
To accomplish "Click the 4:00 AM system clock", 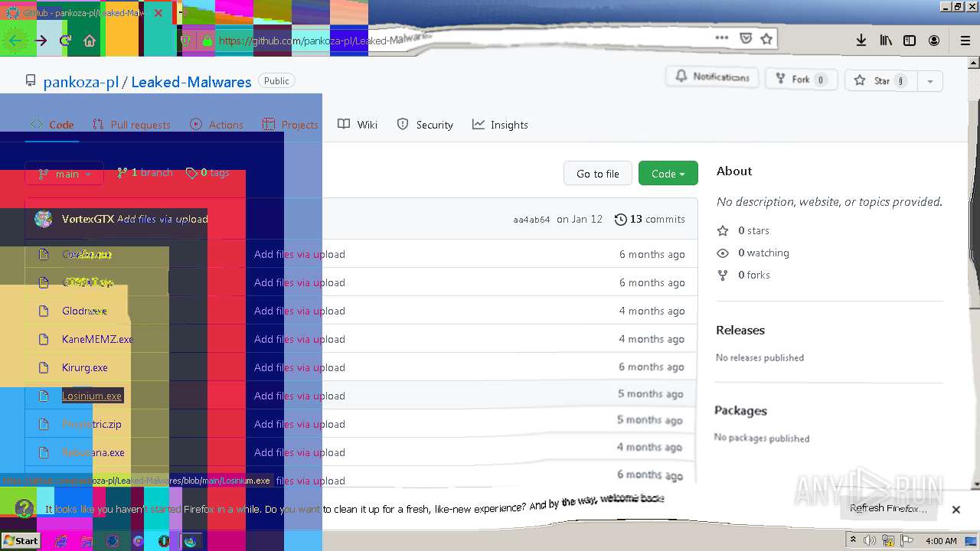I will (x=941, y=541).
